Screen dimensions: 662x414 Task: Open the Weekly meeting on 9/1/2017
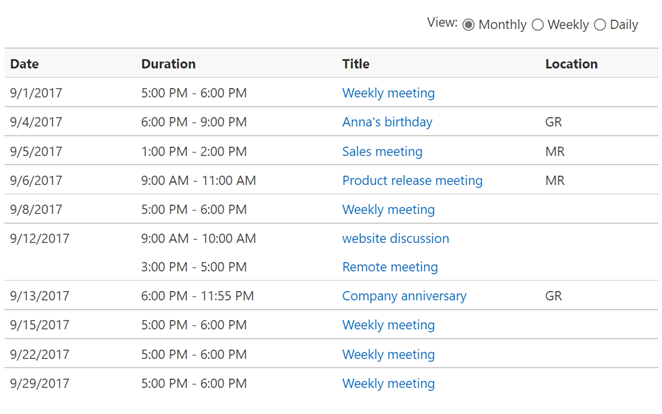(x=388, y=93)
